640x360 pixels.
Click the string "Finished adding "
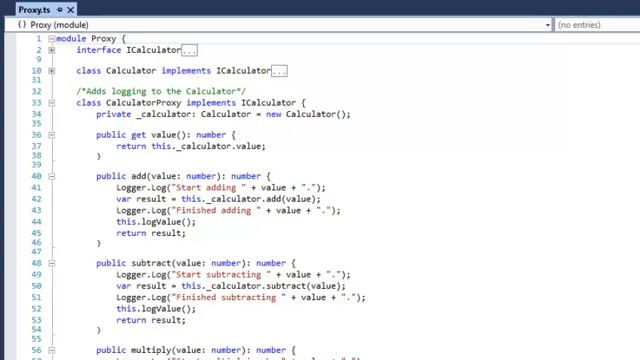pos(216,211)
